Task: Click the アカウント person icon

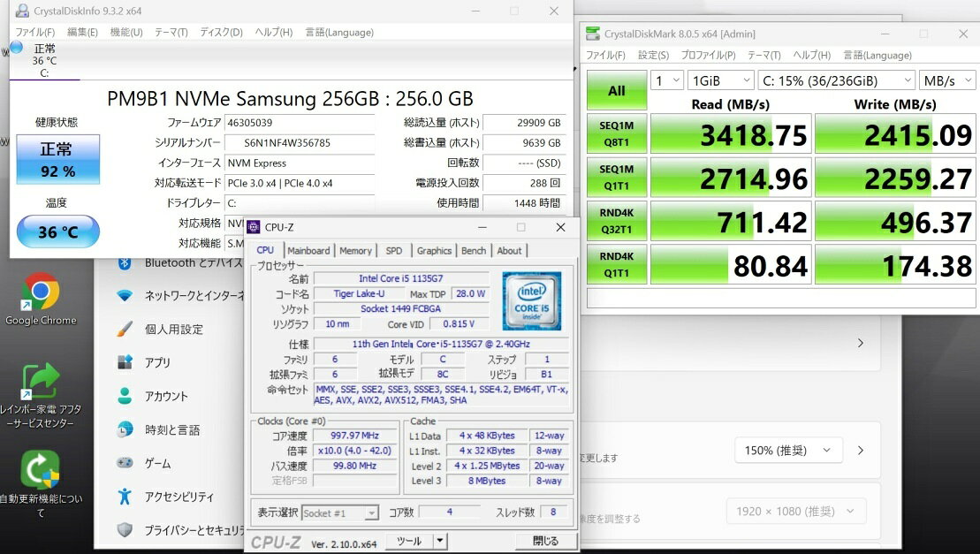Action: click(x=125, y=397)
